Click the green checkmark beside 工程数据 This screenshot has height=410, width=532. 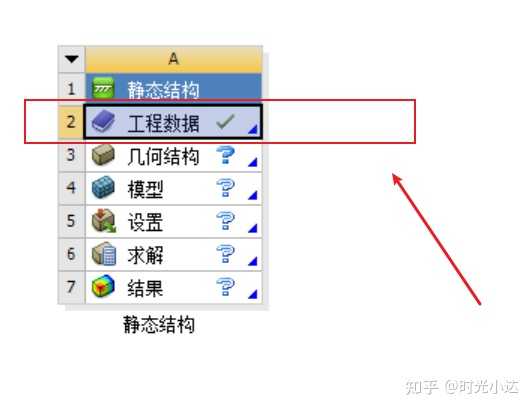pyautogui.click(x=225, y=122)
